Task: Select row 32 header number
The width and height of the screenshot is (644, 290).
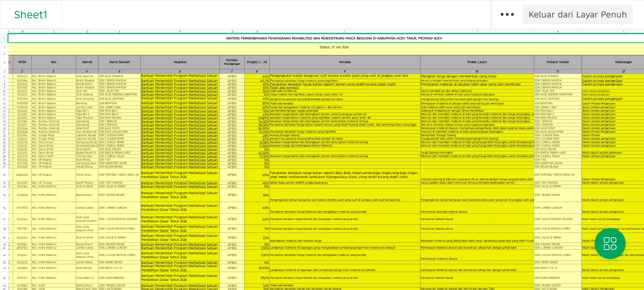Action: (4, 175)
